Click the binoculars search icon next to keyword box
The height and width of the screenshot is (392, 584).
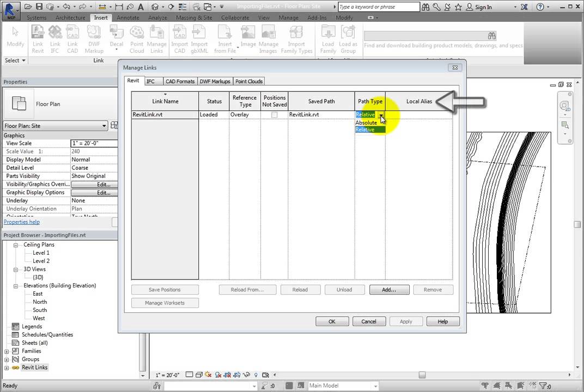(425, 7)
